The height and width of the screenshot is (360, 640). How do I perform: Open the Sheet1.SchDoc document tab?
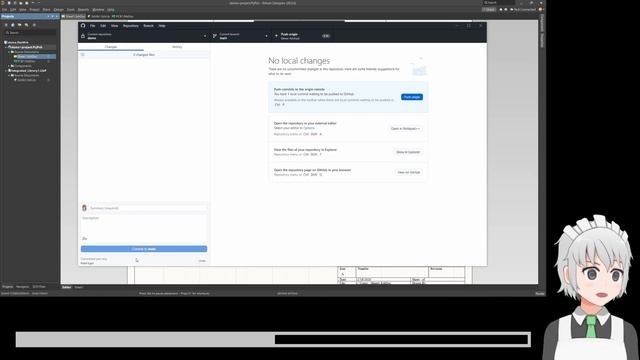click(x=73, y=16)
